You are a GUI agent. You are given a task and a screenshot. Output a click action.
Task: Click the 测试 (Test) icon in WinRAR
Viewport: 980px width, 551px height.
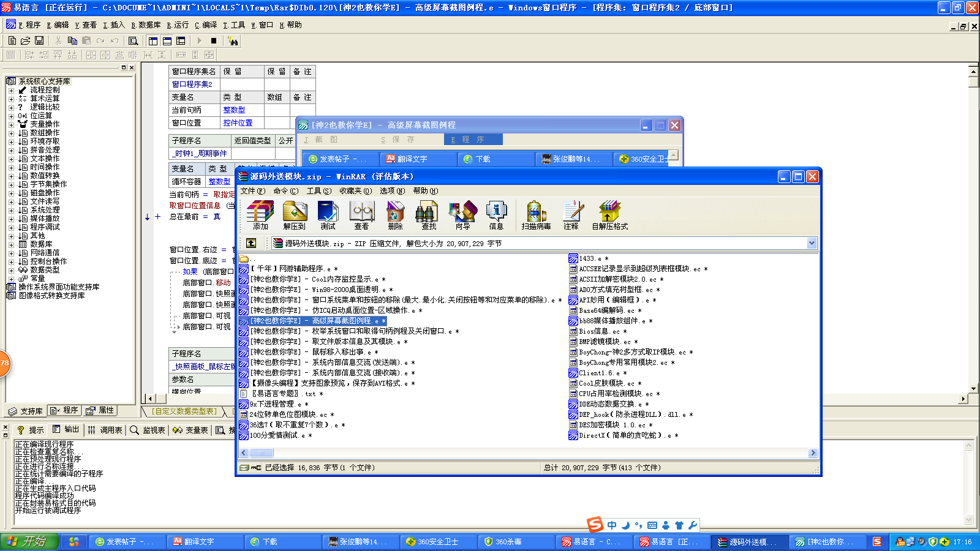pos(328,216)
